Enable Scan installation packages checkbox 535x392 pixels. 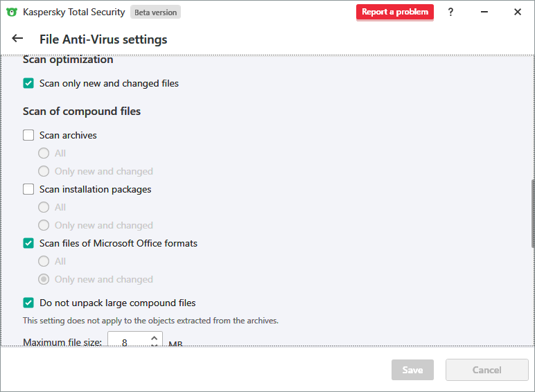click(x=28, y=190)
